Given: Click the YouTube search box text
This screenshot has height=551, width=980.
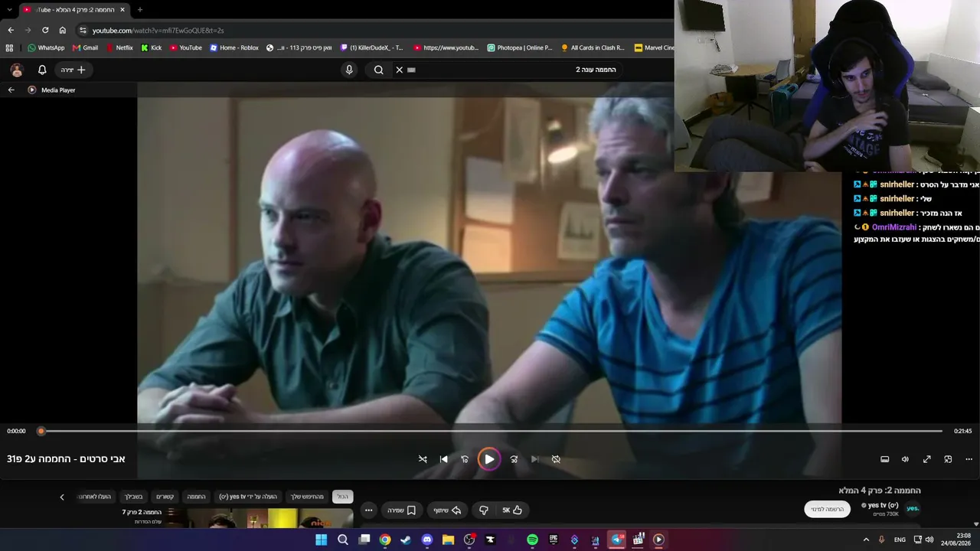Looking at the screenshot, I should coord(596,70).
